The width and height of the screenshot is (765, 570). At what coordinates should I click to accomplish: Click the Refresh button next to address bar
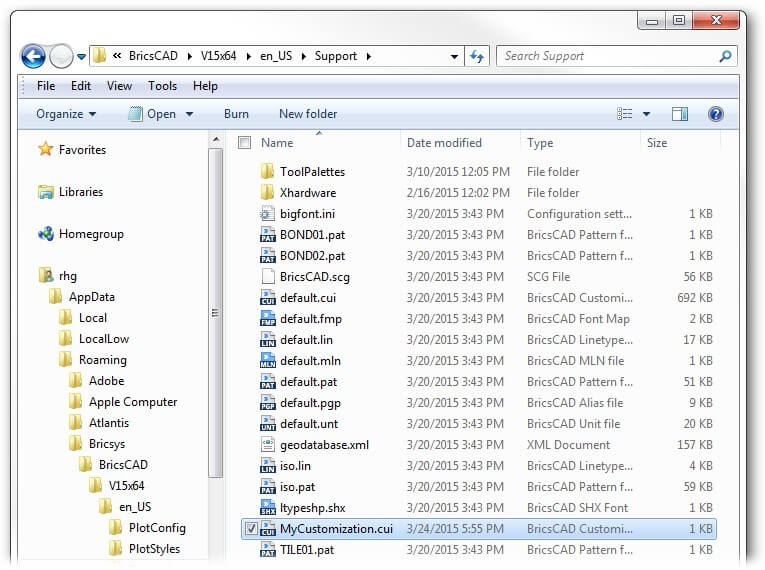(477, 57)
